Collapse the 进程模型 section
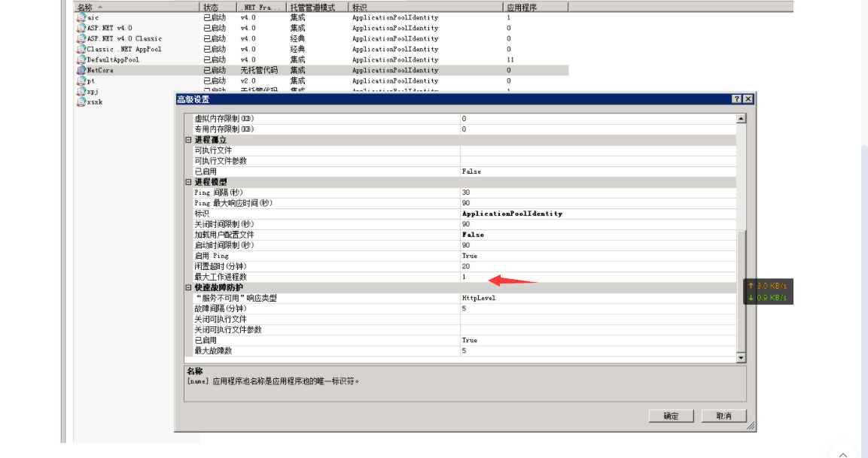The width and height of the screenshot is (868, 458). tap(188, 182)
